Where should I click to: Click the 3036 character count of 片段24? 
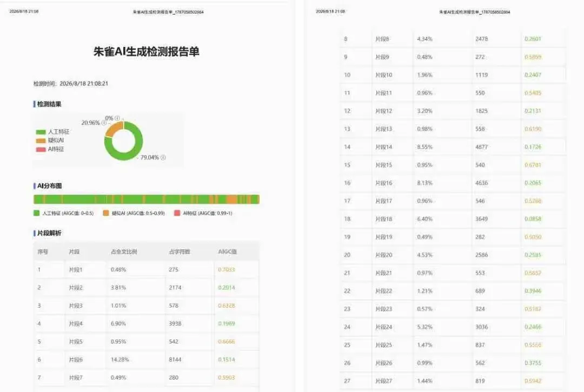coord(482,327)
